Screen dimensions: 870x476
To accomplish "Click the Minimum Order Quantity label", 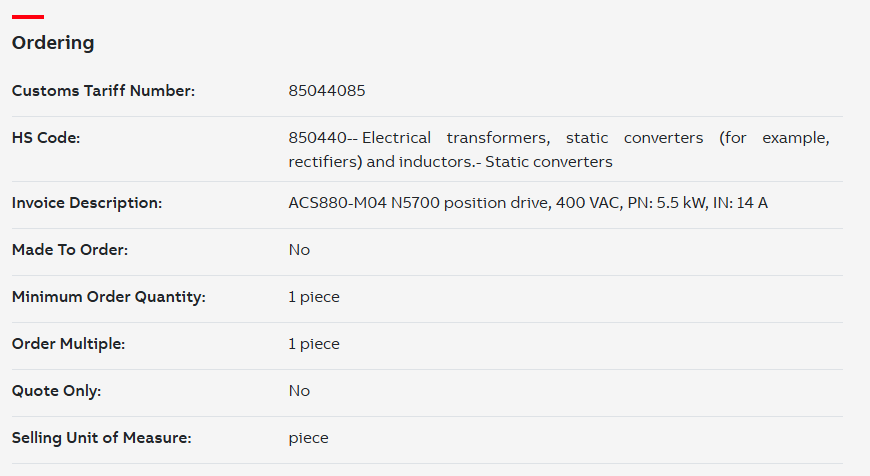I will [x=109, y=297].
